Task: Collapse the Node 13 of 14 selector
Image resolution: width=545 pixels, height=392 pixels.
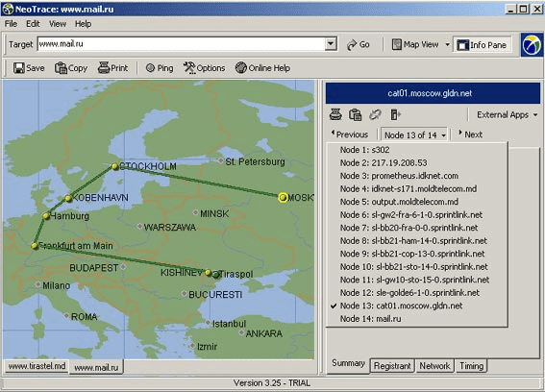Action: (414, 135)
